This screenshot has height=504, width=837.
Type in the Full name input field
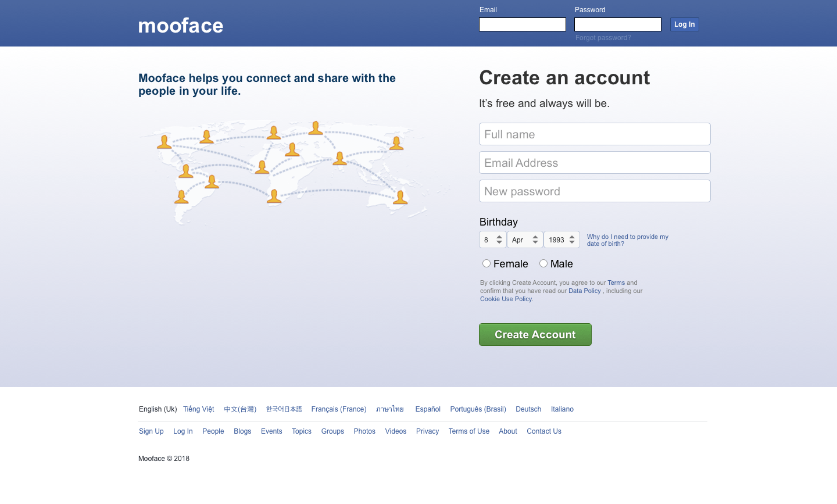click(595, 134)
